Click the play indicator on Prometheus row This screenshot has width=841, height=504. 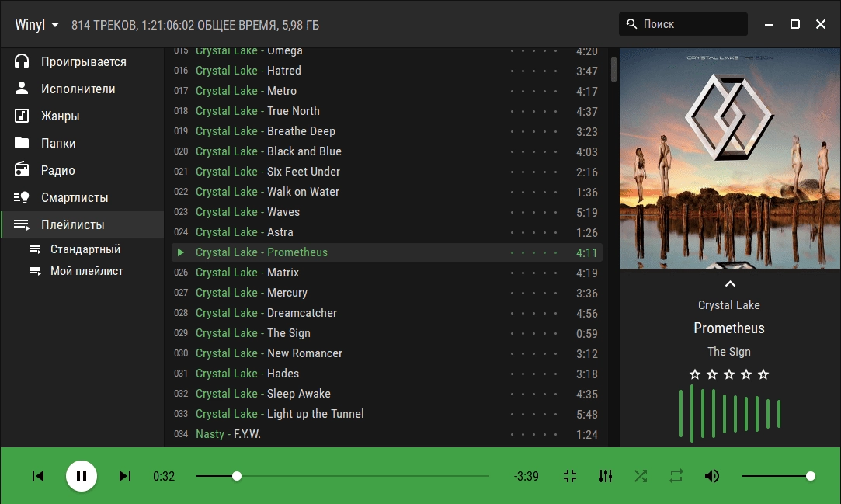[x=181, y=252]
